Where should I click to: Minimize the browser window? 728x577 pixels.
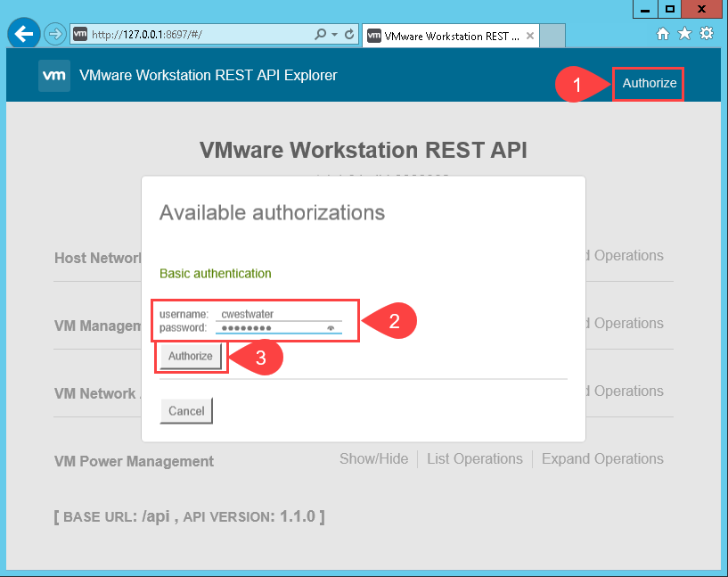[x=645, y=9]
